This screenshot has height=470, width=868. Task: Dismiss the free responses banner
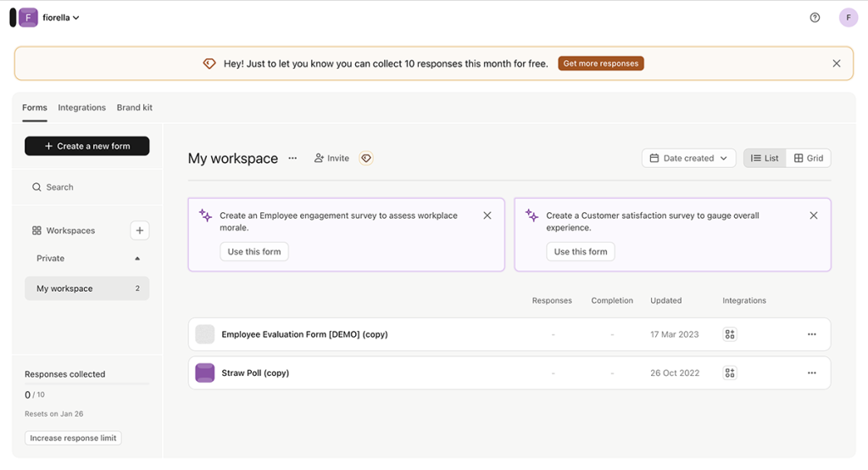[x=836, y=64]
